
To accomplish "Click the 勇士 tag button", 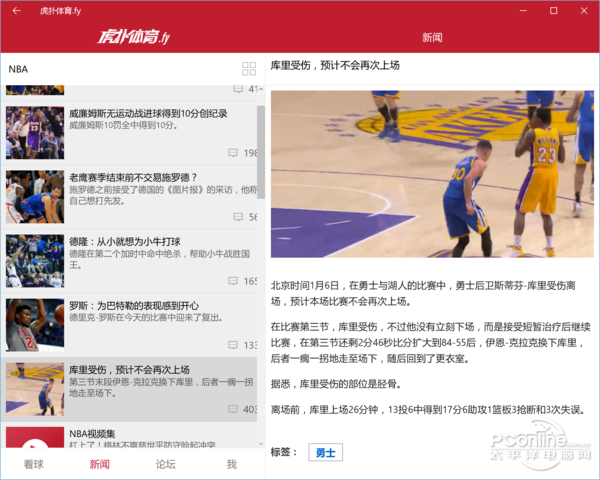I will click(x=325, y=453).
